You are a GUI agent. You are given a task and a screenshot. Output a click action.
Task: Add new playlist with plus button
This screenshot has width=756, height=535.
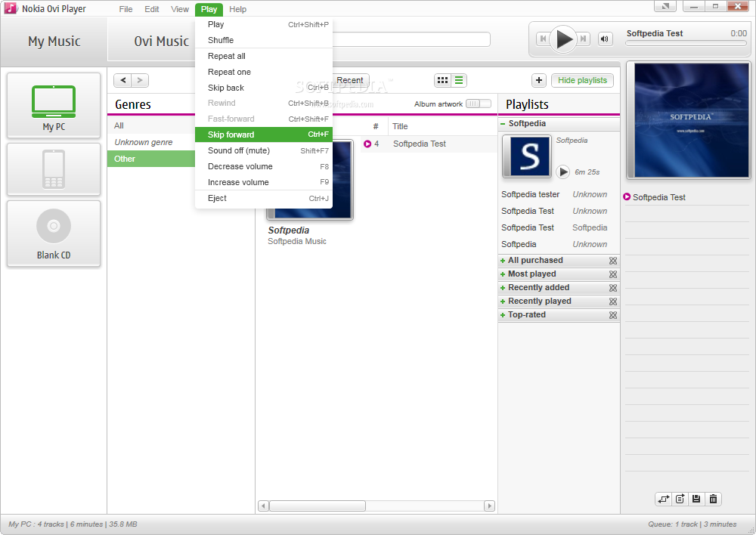(x=538, y=81)
